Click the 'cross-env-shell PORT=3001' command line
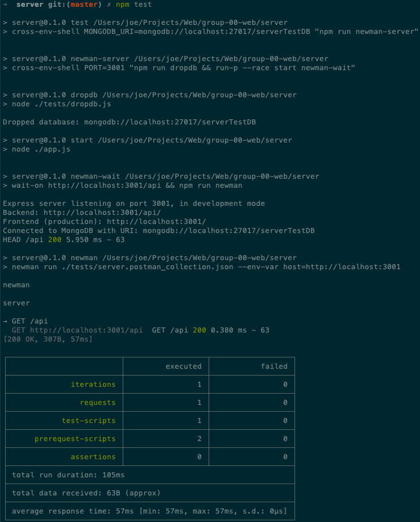Screen dimensions: 420x522 coord(179,68)
